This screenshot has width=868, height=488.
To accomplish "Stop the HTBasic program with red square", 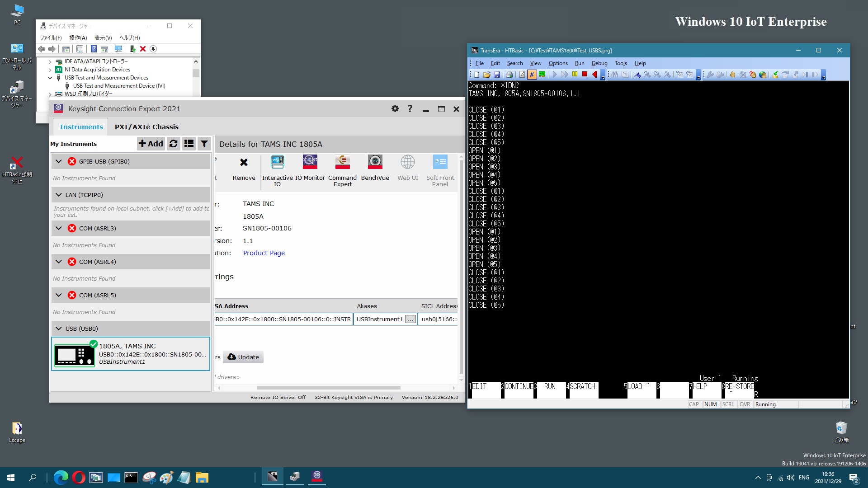I will pyautogui.click(x=585, y=75).
